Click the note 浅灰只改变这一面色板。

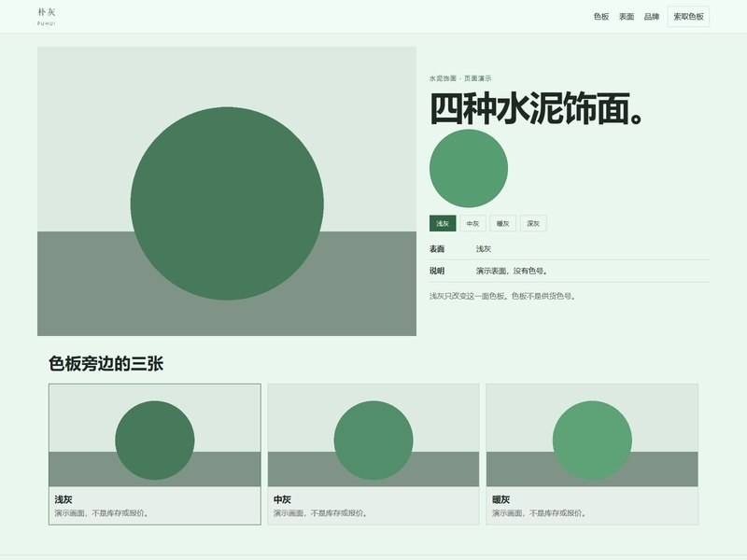coord(471,296)
